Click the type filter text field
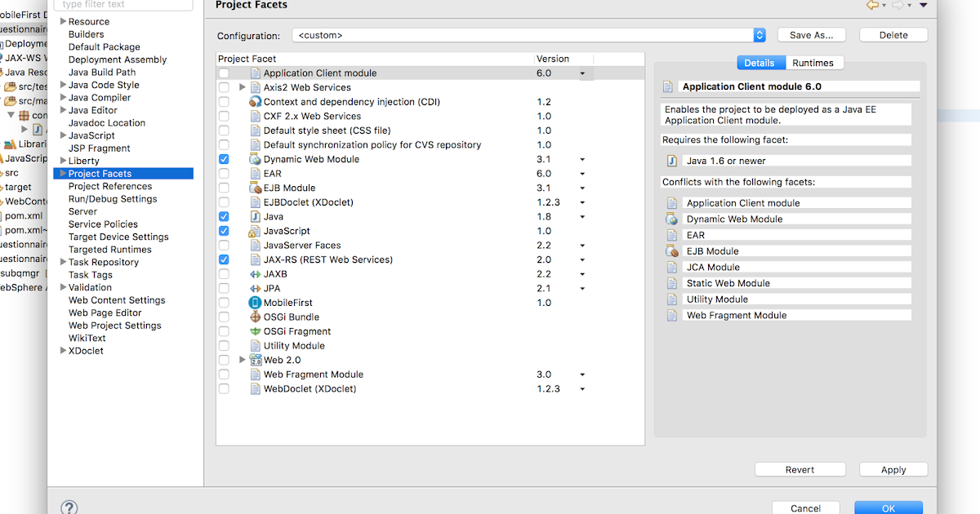980x514 pixels. tap(122, 4)
